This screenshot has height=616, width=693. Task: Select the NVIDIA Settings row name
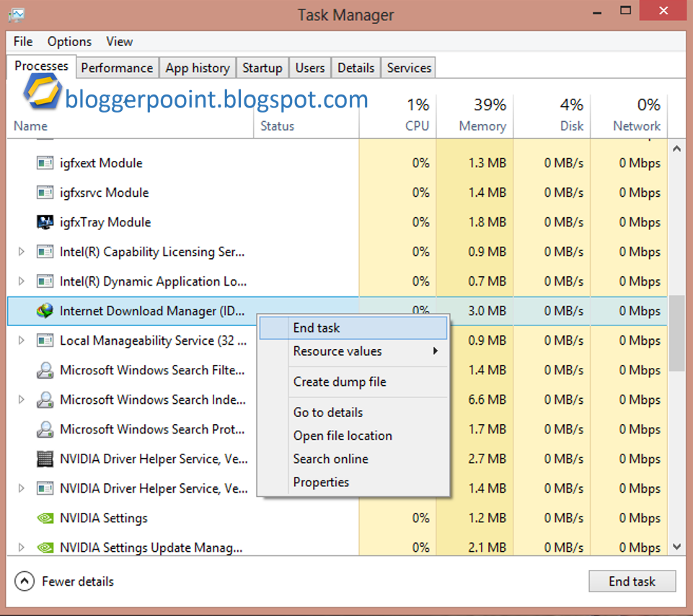(x=104, y=519)
